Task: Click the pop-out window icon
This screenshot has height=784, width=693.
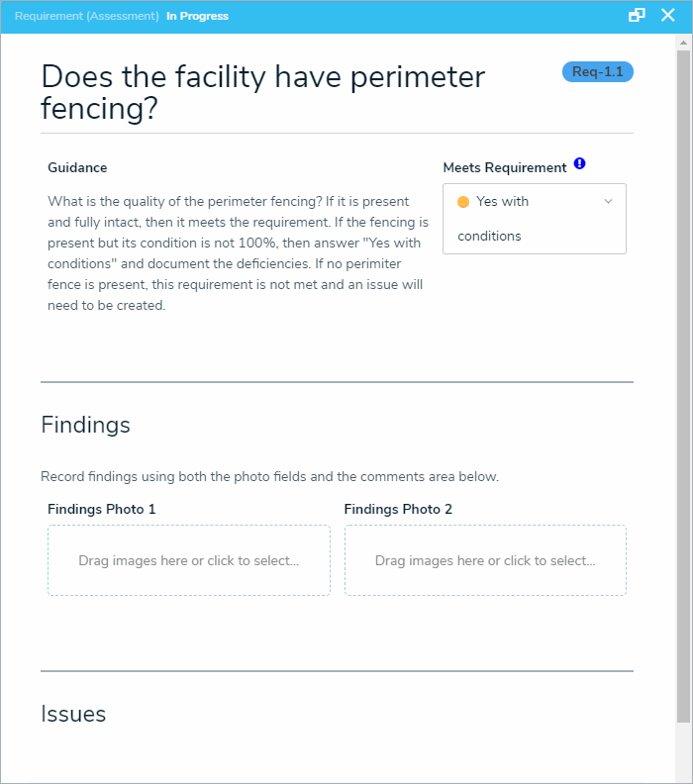Action: 637,16
